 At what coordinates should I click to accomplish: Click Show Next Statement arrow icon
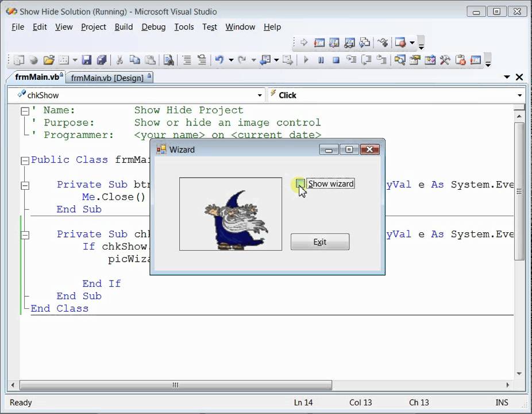[304, 43]
